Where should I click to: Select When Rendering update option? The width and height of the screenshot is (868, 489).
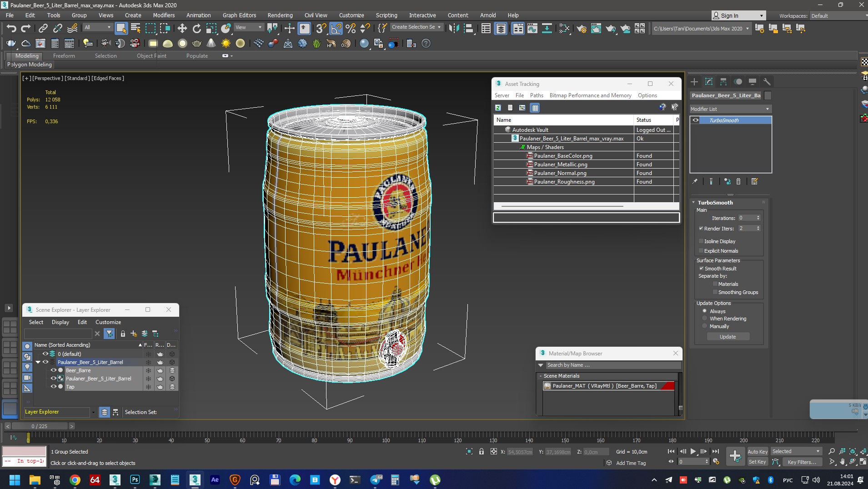pyautogui.click(x=705, y=318)
